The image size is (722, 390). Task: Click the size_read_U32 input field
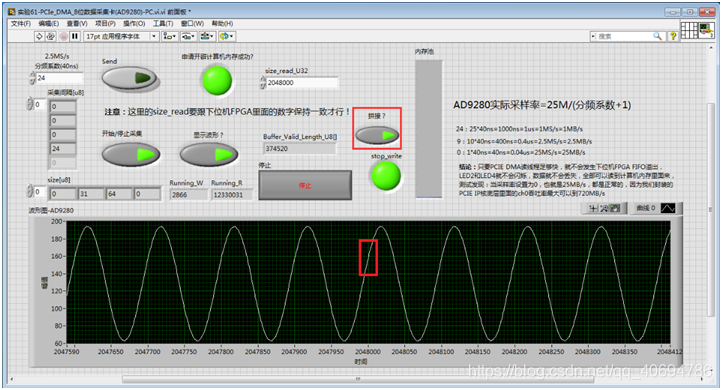click(x=302, y=82)
